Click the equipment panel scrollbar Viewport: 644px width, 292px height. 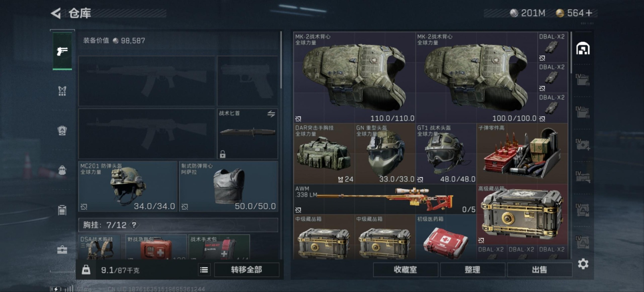[x=281, y=60]
